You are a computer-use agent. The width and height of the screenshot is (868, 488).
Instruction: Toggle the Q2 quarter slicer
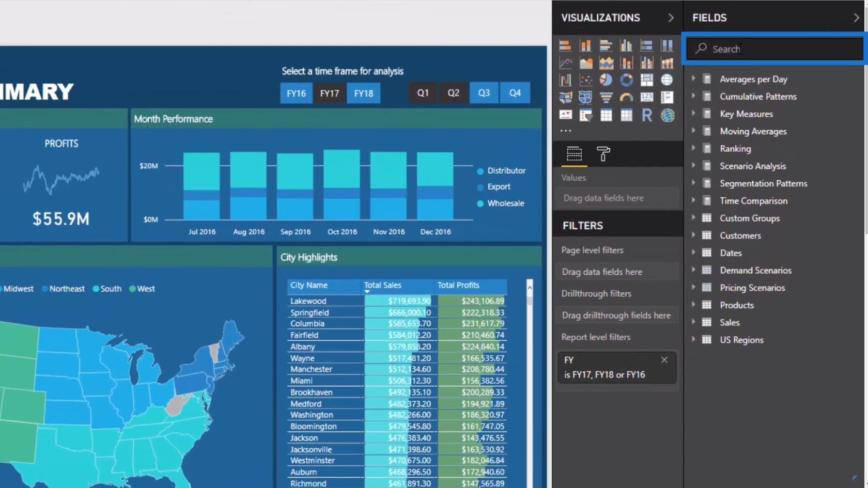point(454,93)
